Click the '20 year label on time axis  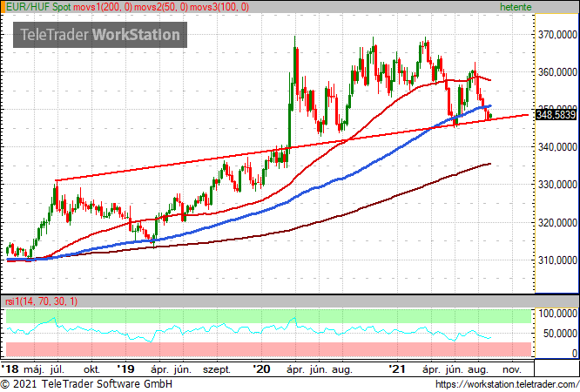(x=261, y=369)
